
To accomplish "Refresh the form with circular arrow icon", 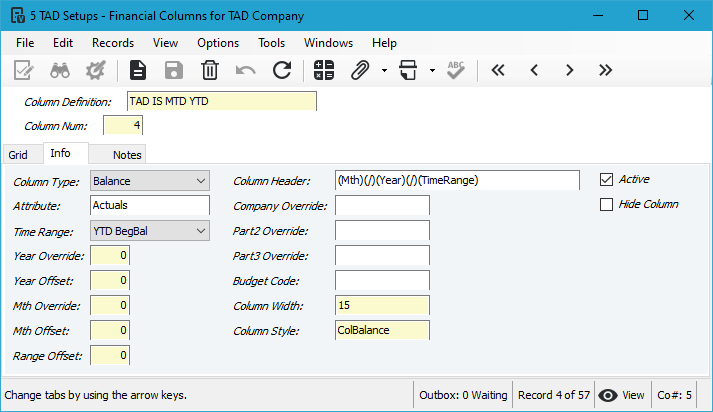I will pyautogui.click(x=282, y=70).
